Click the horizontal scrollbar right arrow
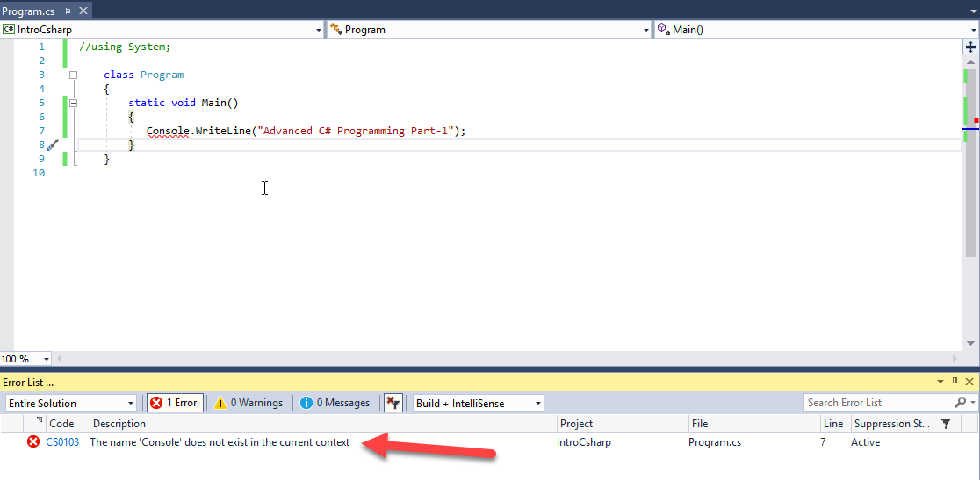Viewport: 980px width, 480px height. pos(955,359)
